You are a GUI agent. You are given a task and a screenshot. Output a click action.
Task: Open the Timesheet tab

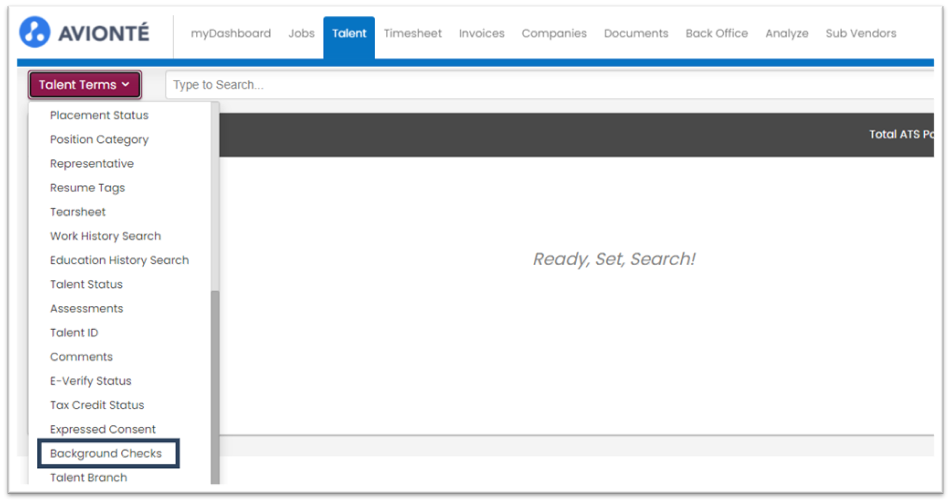coord(412,33)
